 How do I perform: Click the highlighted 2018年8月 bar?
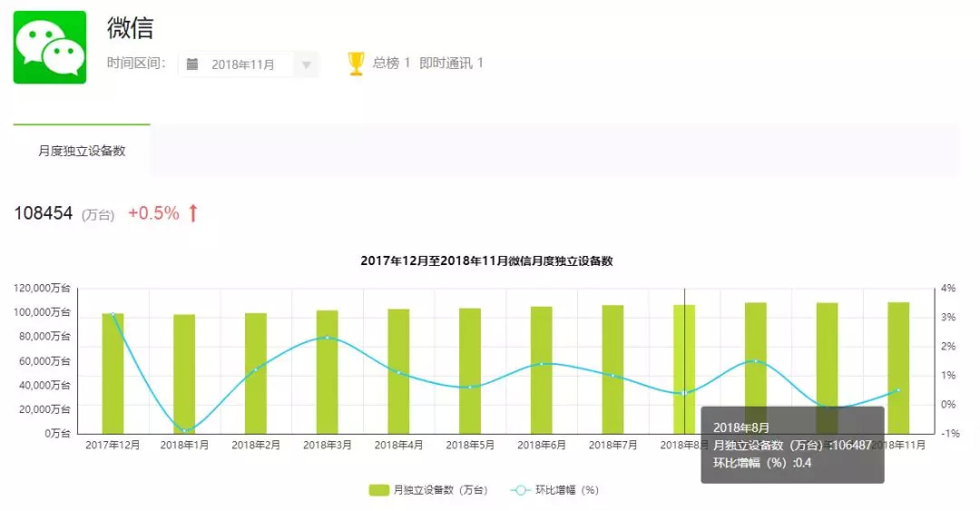pyautogui.click(x=684, y=369)
